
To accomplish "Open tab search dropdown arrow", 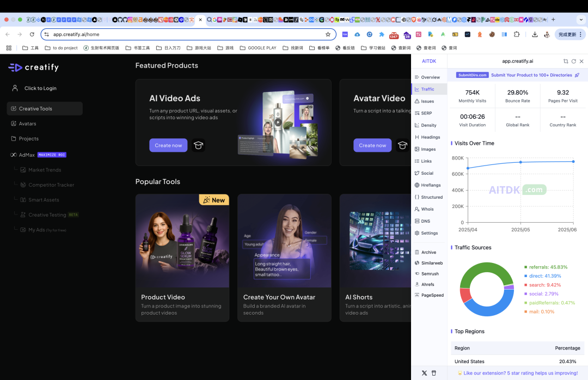I will point(581,20).
